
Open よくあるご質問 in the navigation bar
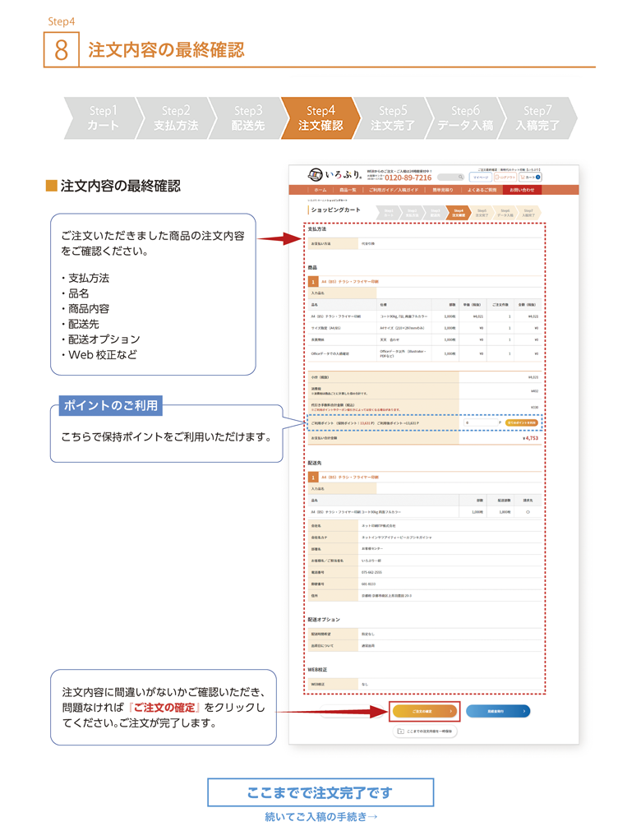point(482,190)
